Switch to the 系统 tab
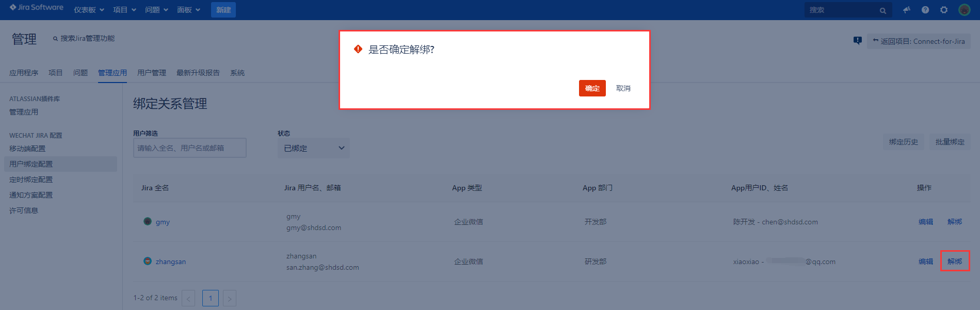This screenshot has width=980, height=310. [x=237, y=73]
